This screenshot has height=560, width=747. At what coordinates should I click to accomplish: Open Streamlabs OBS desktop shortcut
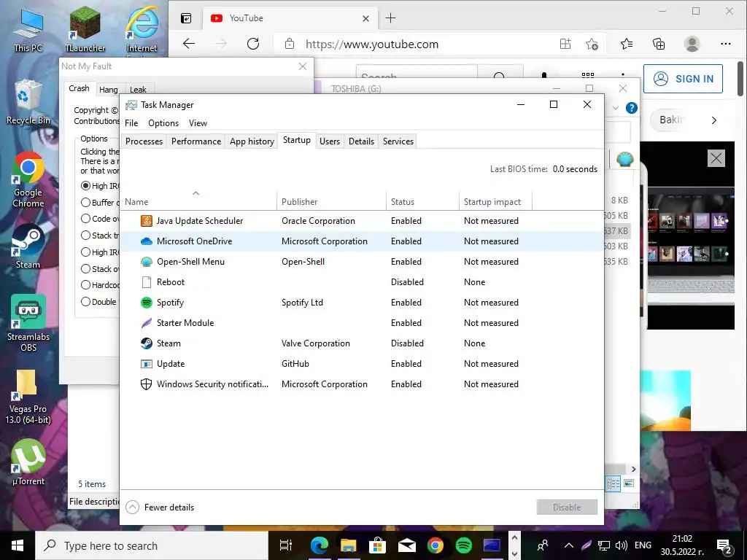click(28, 324)
